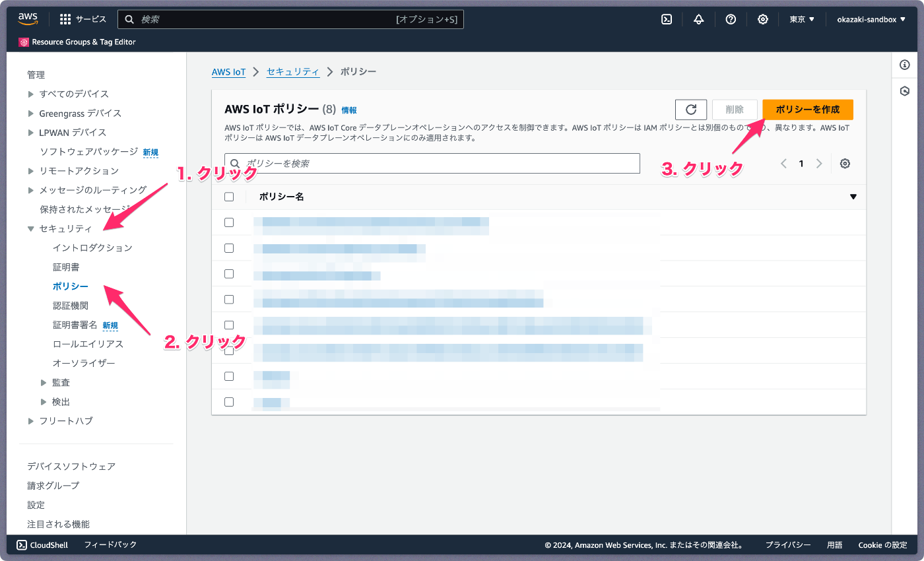Open the notifications bell

[x=699, y=19]
